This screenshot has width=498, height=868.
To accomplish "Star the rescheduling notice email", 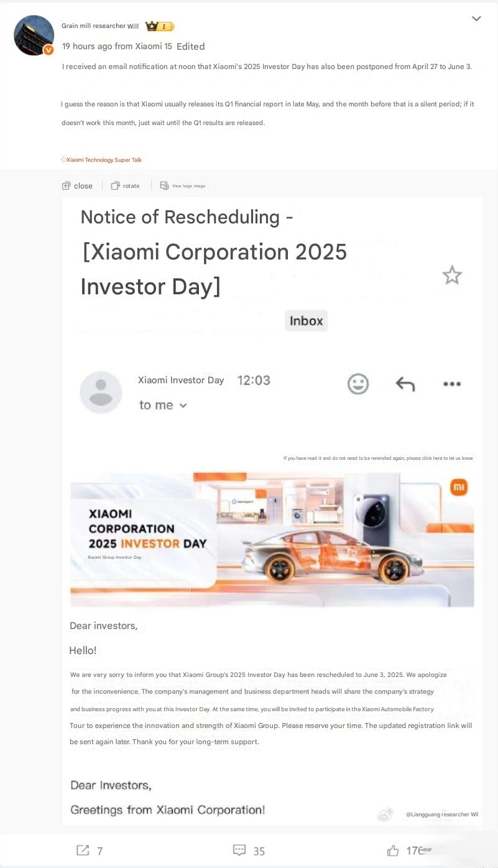I will click(x=452, y=275).
